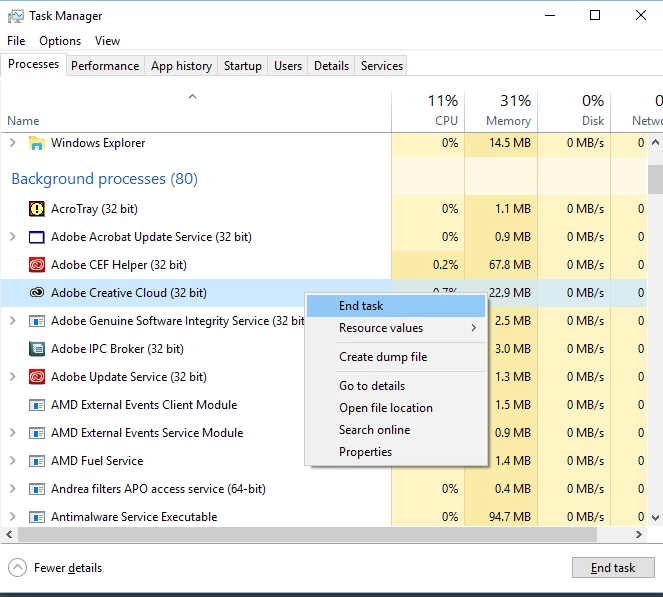This screenshot has height=597, width=663.
Task: Switch to the Users tab
Action: click(x=288, y=66)
